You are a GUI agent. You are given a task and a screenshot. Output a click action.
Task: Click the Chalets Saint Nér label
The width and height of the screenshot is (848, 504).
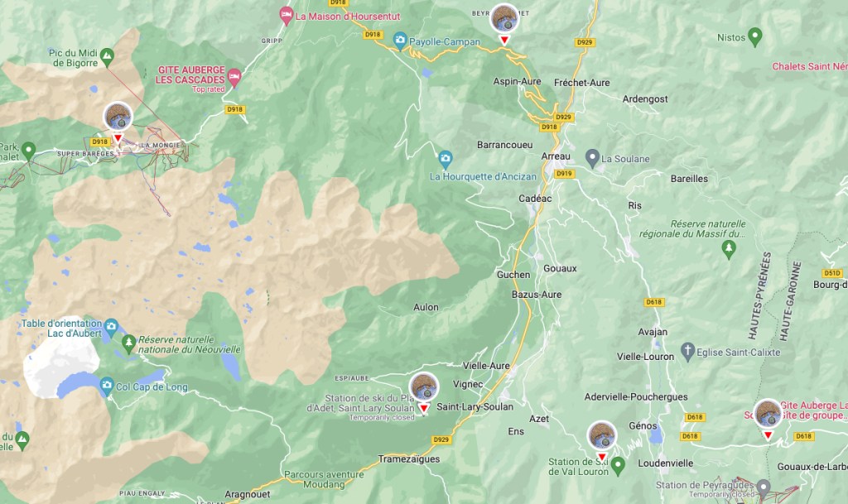pos(810,66)
